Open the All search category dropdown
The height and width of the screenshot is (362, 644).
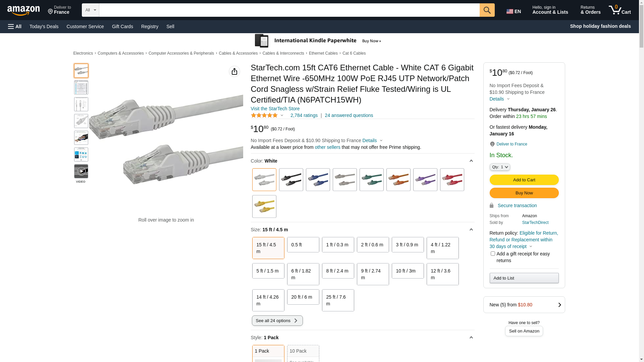click(91, 10)
